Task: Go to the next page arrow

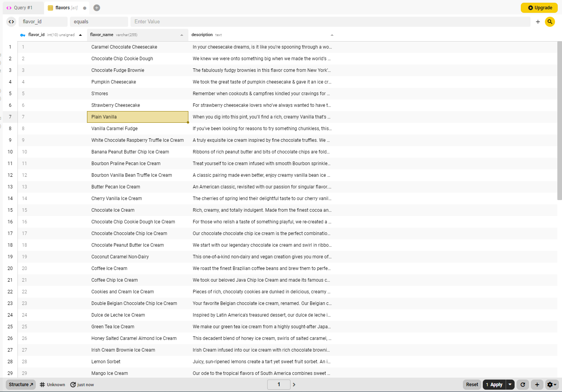Action: (x=294, y=385)
